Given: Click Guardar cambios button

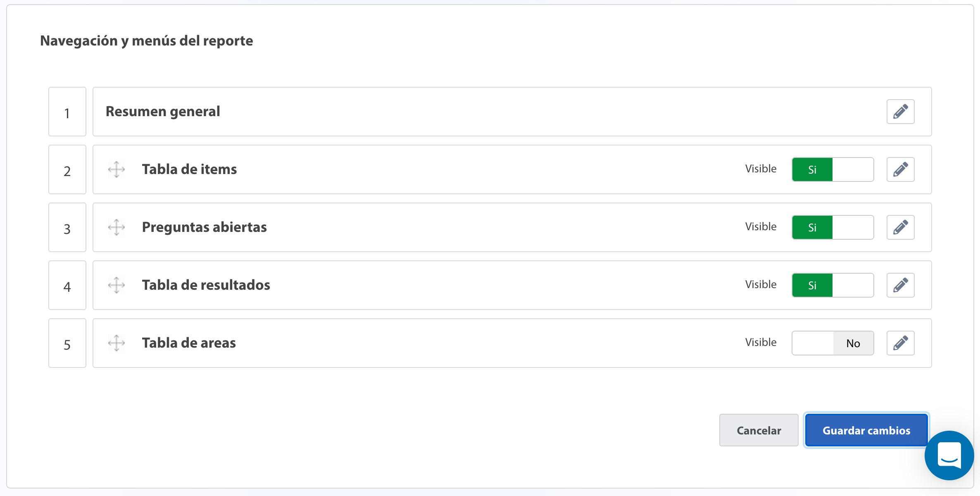Looking at the screenshot, I should coord(866,430).
